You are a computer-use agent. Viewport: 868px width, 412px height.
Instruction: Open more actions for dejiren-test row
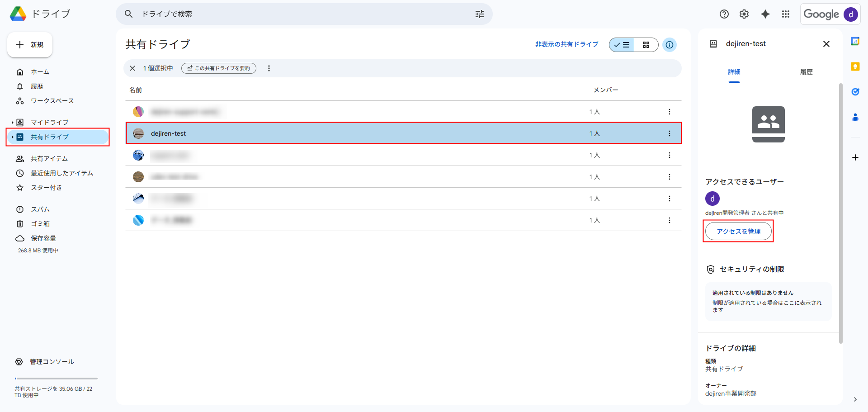670,133
